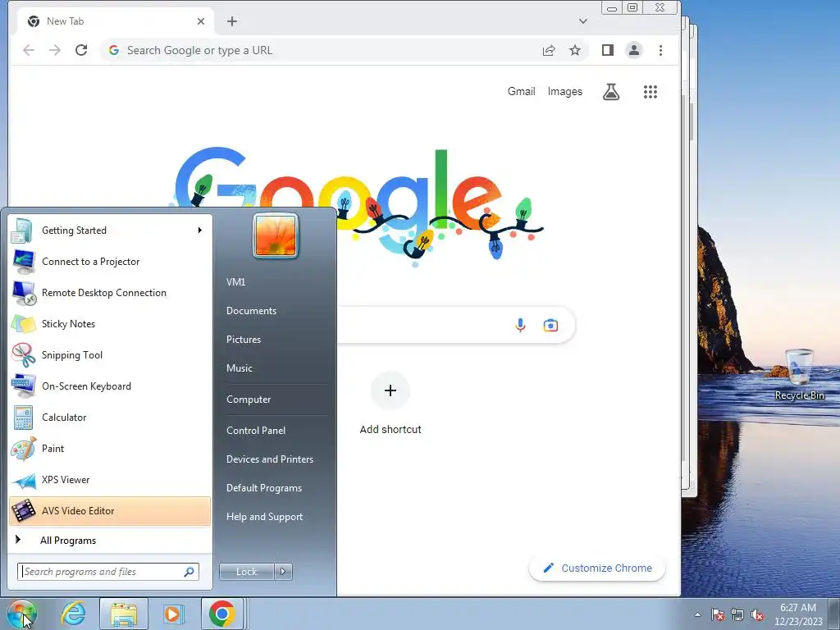Expand the tab search chevron

tap(583, 21)
